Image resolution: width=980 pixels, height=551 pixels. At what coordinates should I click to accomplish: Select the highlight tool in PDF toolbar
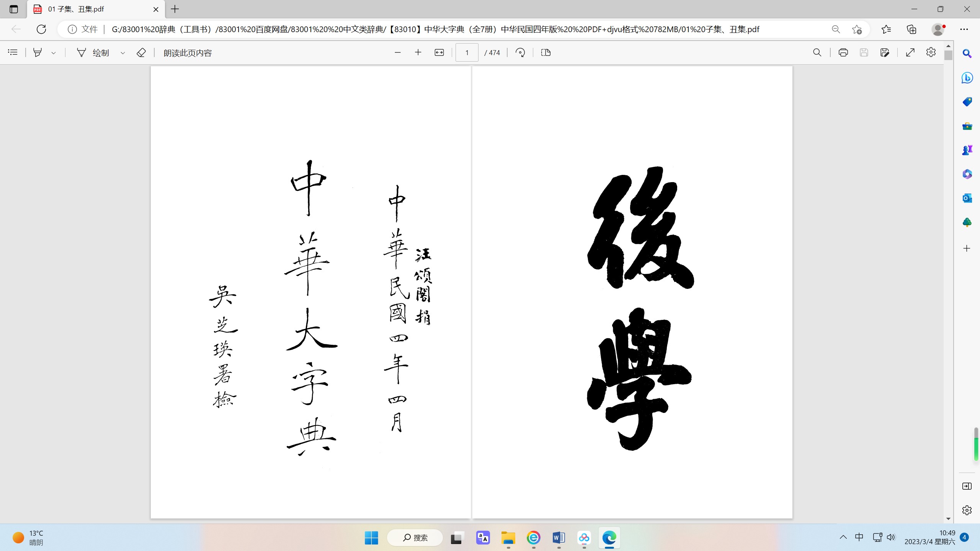point(38,52)
